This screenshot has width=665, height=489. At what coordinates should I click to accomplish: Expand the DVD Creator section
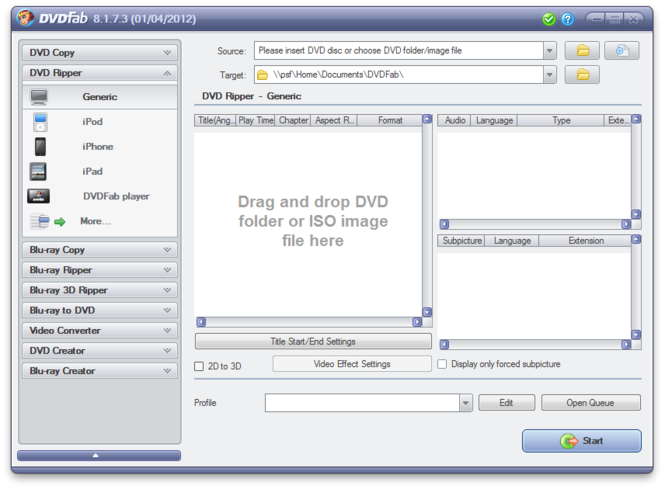(x=100, y=351)
